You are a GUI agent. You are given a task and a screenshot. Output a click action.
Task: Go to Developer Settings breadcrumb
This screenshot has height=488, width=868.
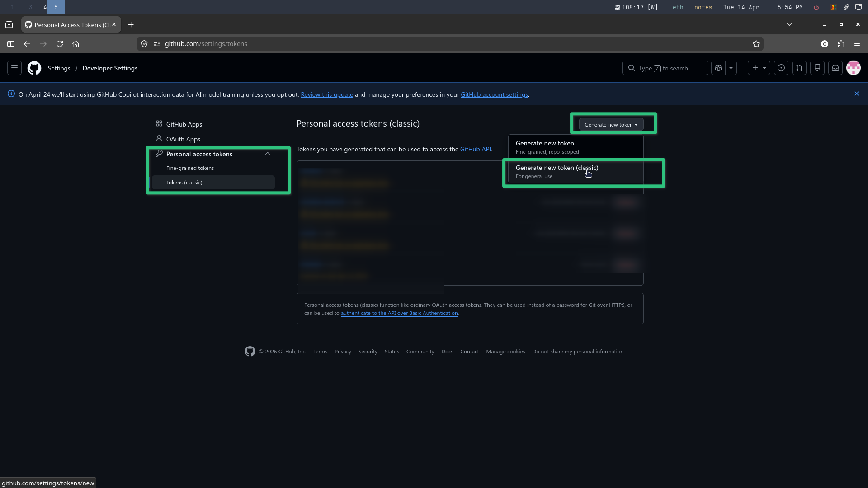click(110, 68)
